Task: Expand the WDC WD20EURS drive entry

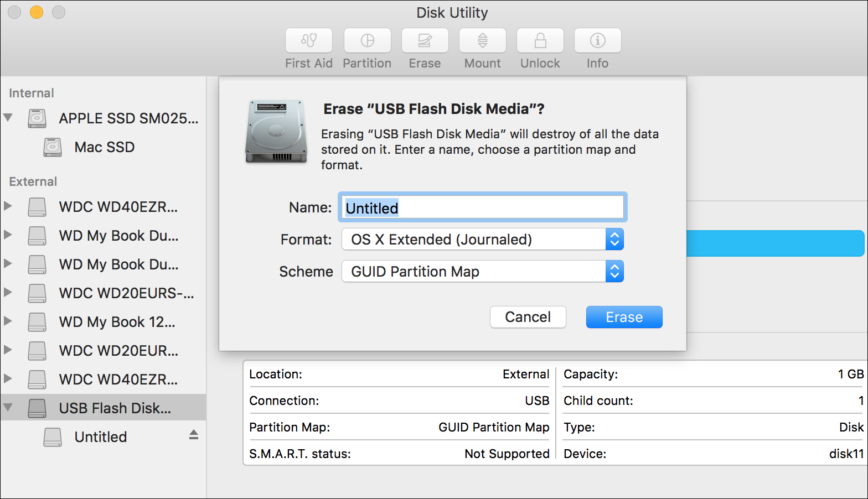Action: coord(8,293)
